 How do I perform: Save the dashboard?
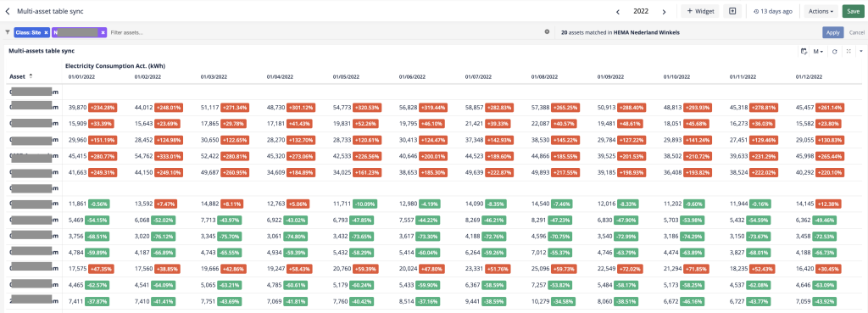tap(852, 11)
